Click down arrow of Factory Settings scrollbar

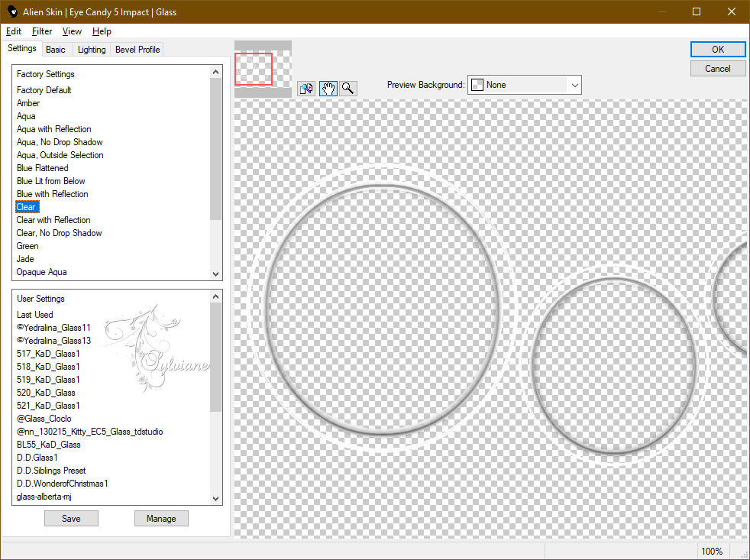[x=215, y=274]
